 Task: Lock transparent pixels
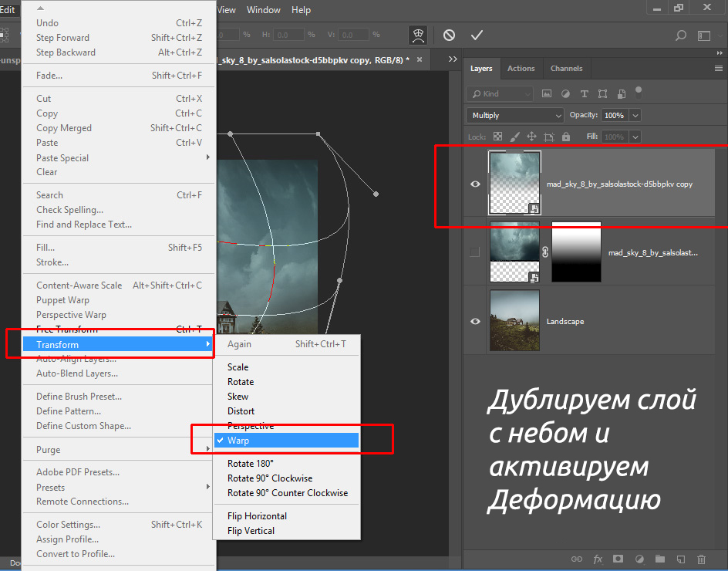coord(497,137)
